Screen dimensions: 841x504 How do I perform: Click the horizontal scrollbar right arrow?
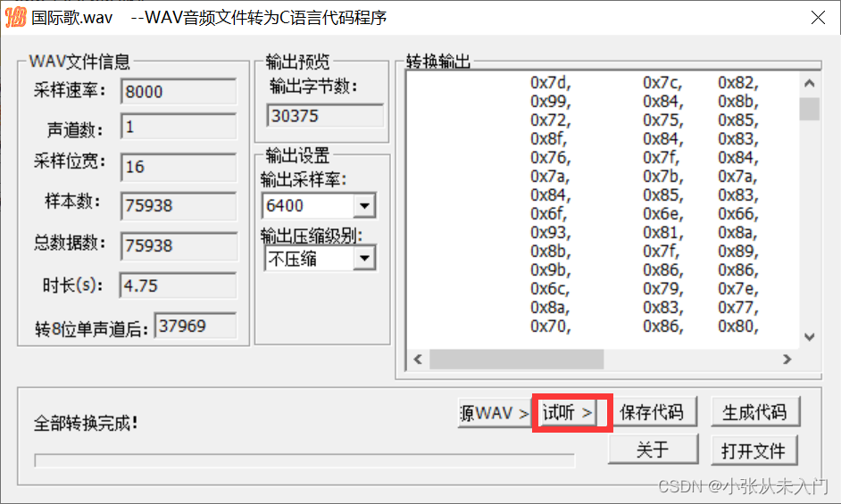pyautogui.click(x=787, y=359)
